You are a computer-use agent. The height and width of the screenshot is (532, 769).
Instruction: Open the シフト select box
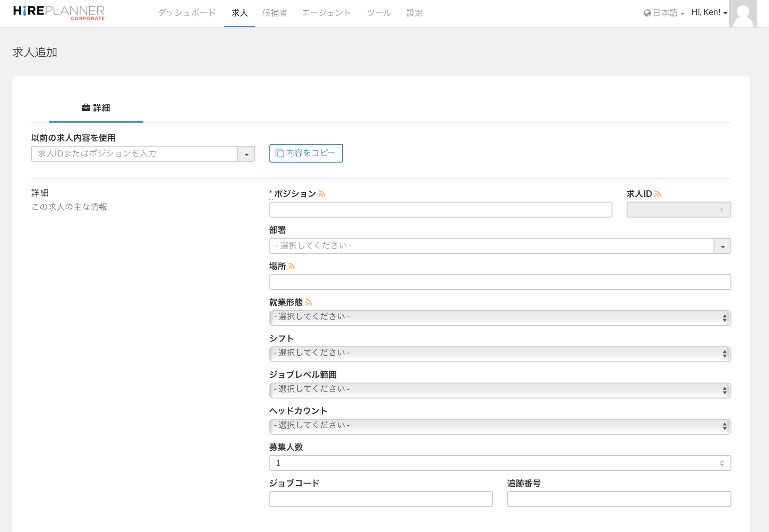(500, 354)
